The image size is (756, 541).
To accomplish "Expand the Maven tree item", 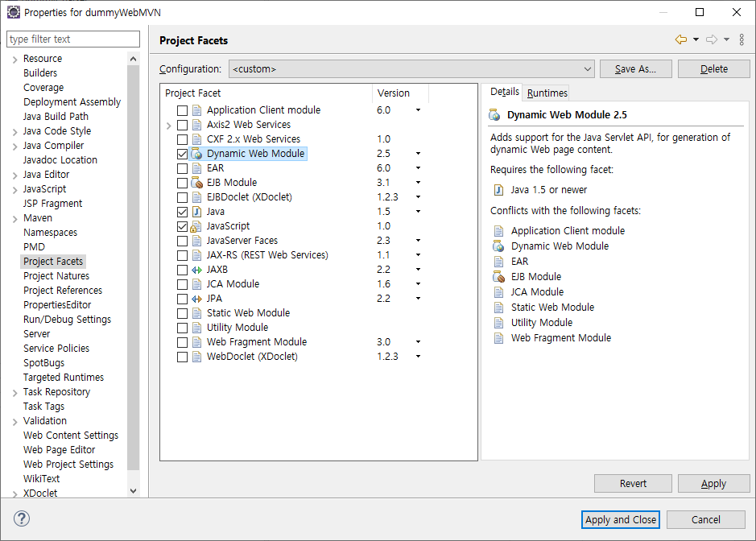I will point(15,219).
